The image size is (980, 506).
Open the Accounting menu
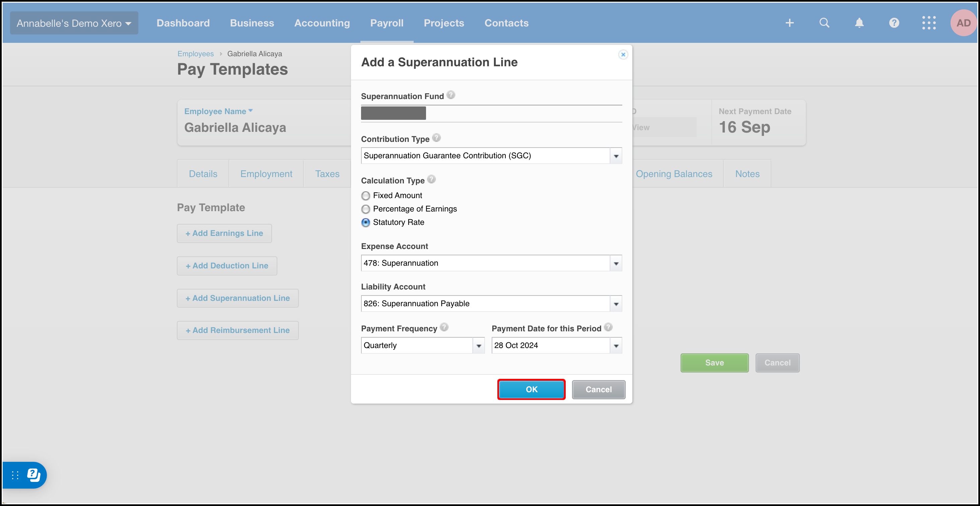coord(322,23)
